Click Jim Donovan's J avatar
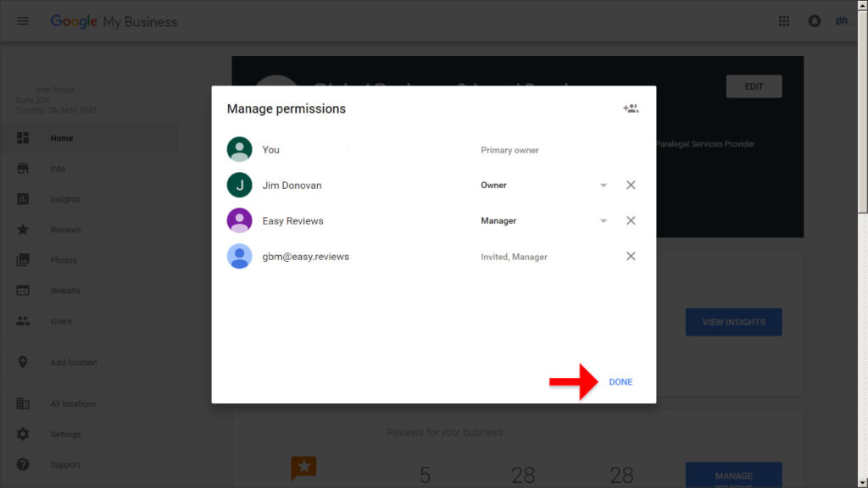This screenshot has width=868, height=488. click(x=239, y=185)
